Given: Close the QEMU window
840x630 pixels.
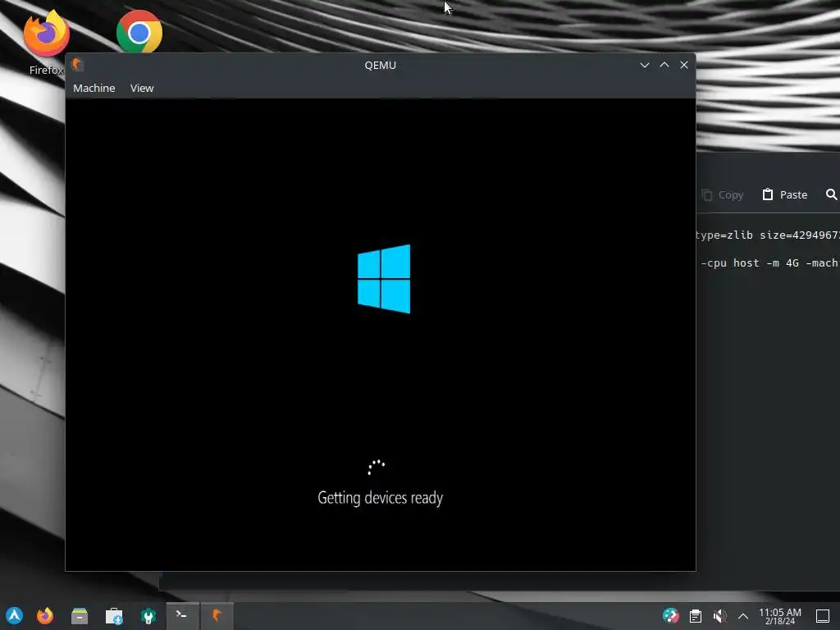Looking at the screenshot, I should pos(684,65).
